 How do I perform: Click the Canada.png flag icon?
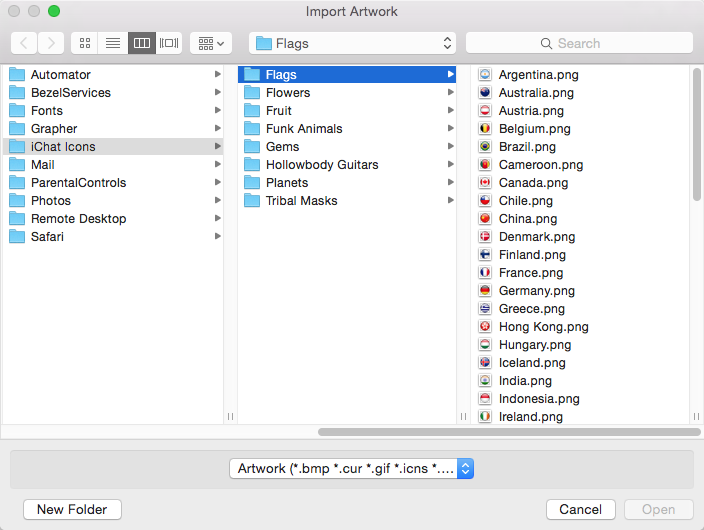pyautogui.click(x=485, y=182)
